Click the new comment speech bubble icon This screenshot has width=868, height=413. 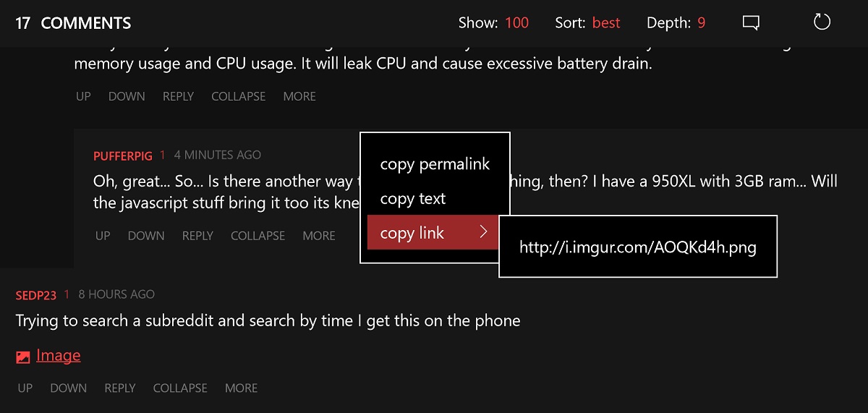[x=751, y=23]
